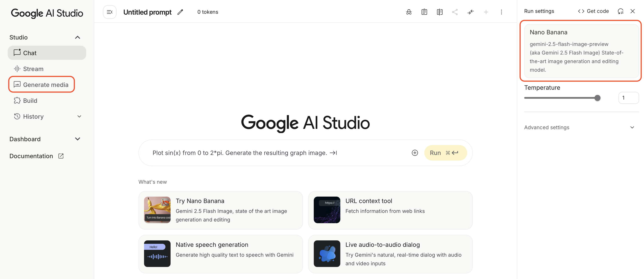
Task: Click the add media plus icon in prompt box
Action: point(415,153)
